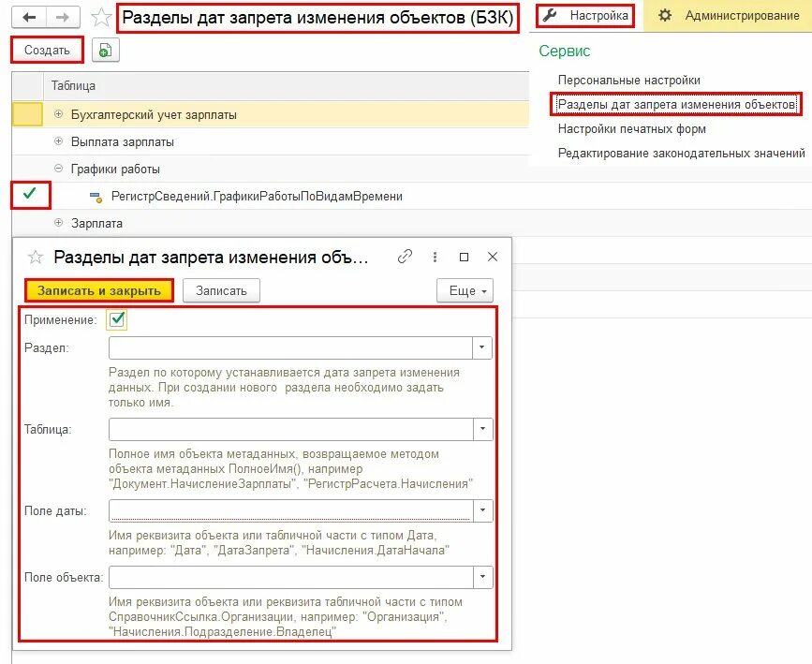Select Бухгалтерский учет зарплаты row
Image resolution: width=812 pixels, height=664 pixels.
click(x=271, y=114)
